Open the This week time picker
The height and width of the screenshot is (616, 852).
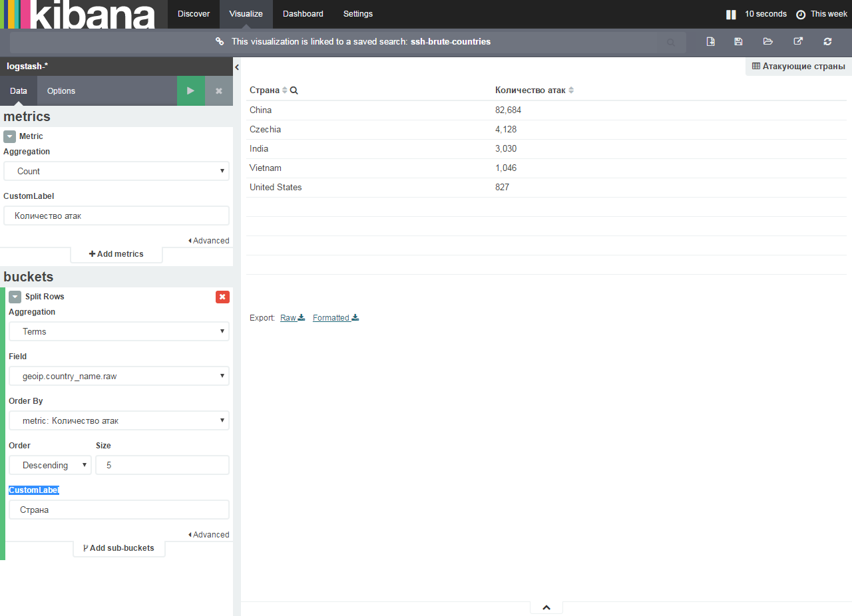pos(822,14)
